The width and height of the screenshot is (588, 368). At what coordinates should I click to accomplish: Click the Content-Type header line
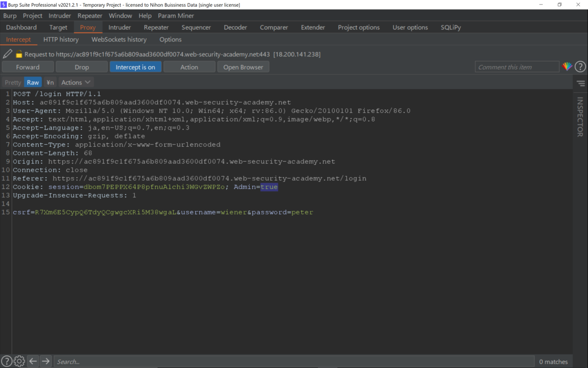coord(117,145)
